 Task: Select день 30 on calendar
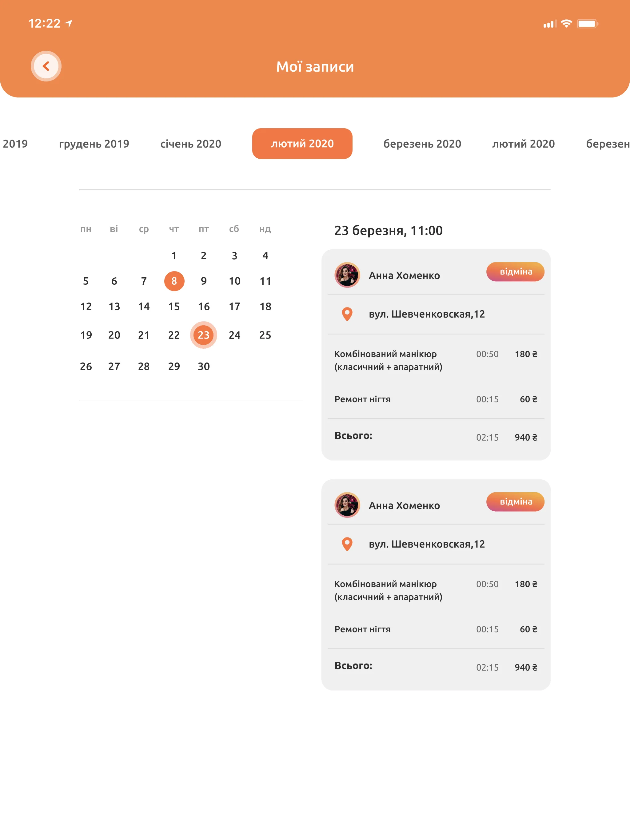[202, 366]
